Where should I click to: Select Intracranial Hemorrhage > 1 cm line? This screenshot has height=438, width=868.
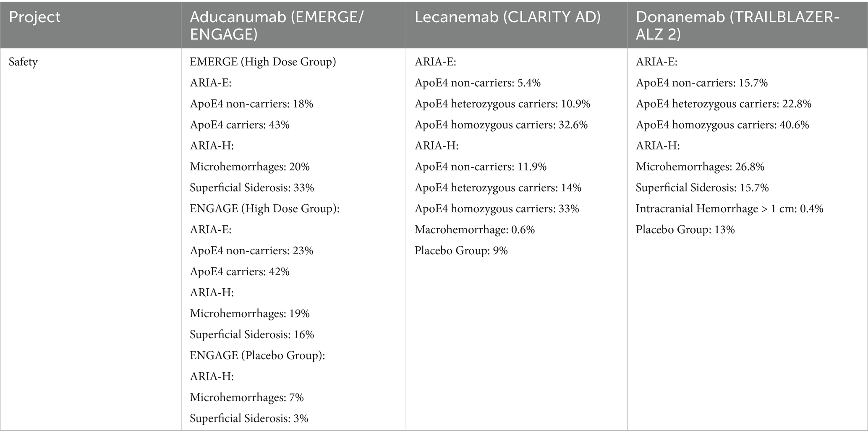729,209
